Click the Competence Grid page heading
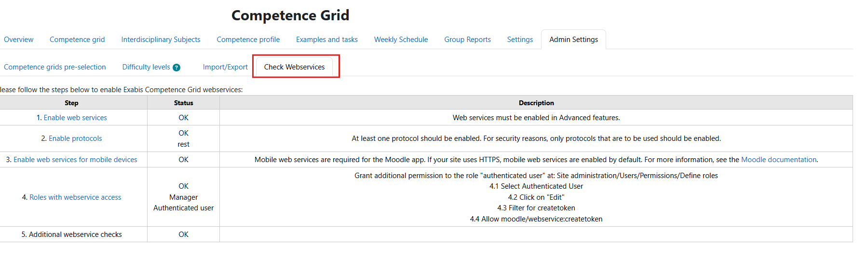 290,15
